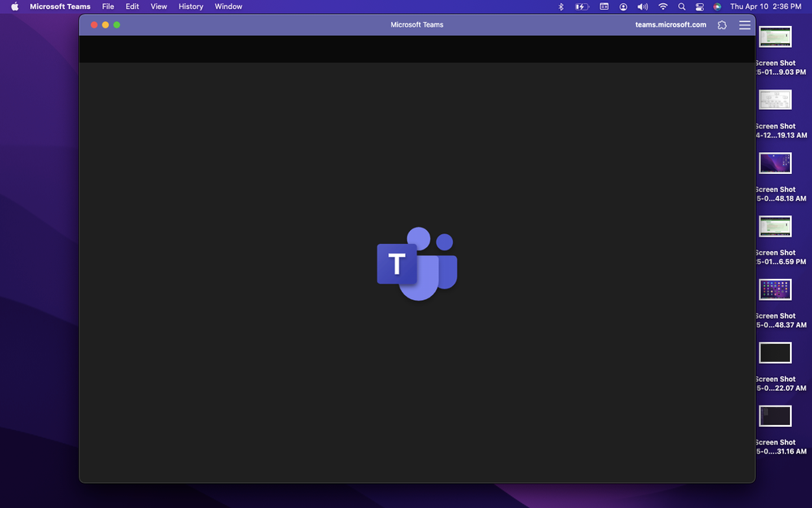Screen dimensions: 812x508
Task: Open the volume control in the menu bar
Action: tap(642, 7)
